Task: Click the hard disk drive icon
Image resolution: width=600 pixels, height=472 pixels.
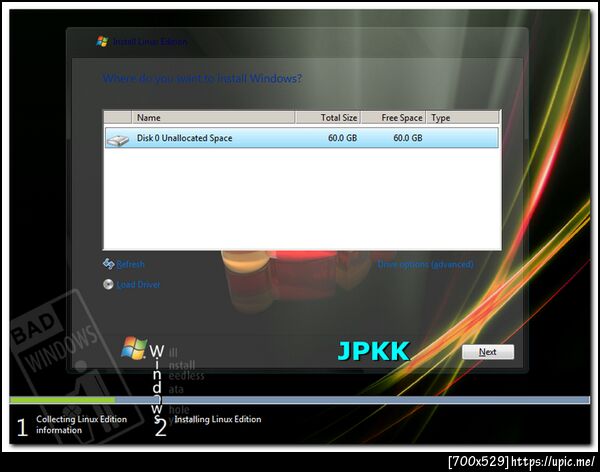Action: click(x=118, y=140)
